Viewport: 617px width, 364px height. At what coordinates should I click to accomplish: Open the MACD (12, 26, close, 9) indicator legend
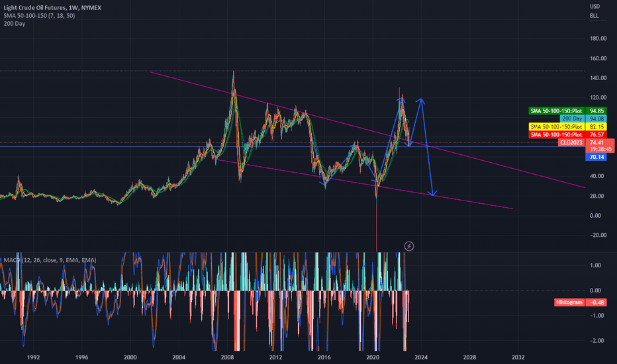click(50, 260)
